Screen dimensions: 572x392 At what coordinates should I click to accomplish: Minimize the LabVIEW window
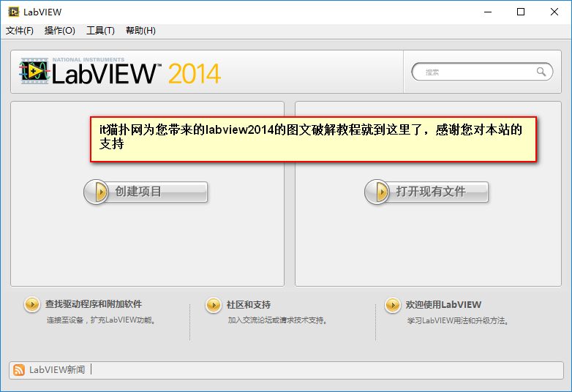[x=488, y=12]
